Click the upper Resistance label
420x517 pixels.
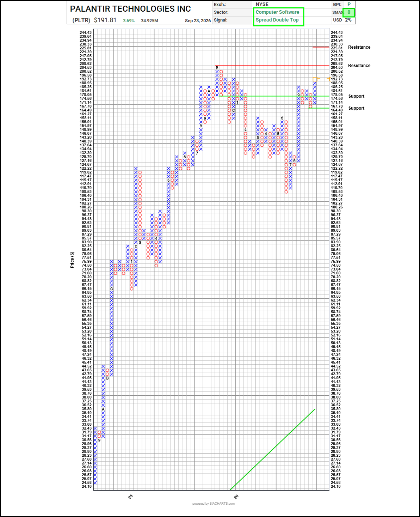359,47
